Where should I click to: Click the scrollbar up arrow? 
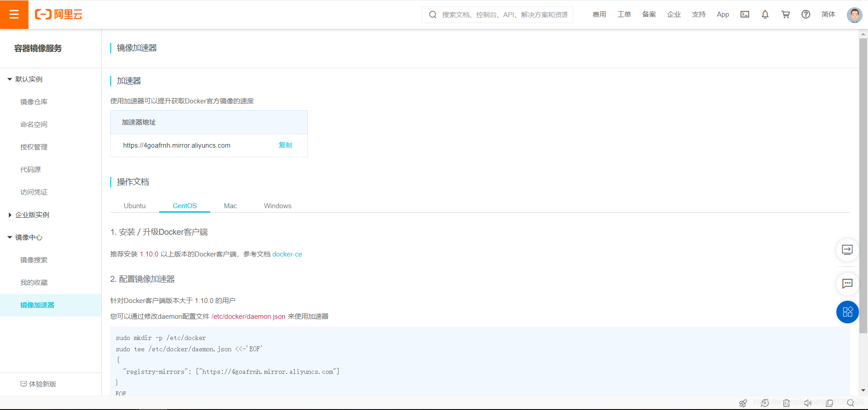[863, 34]
